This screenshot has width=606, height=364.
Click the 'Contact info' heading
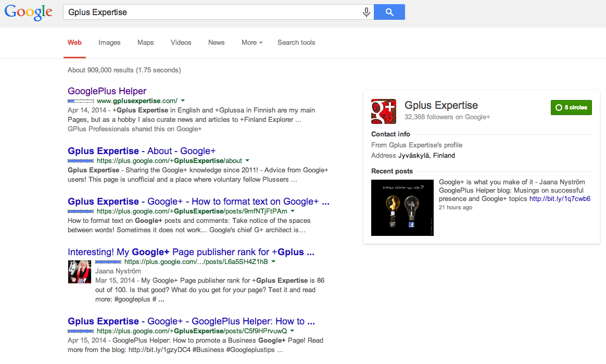tap(390, 134)
